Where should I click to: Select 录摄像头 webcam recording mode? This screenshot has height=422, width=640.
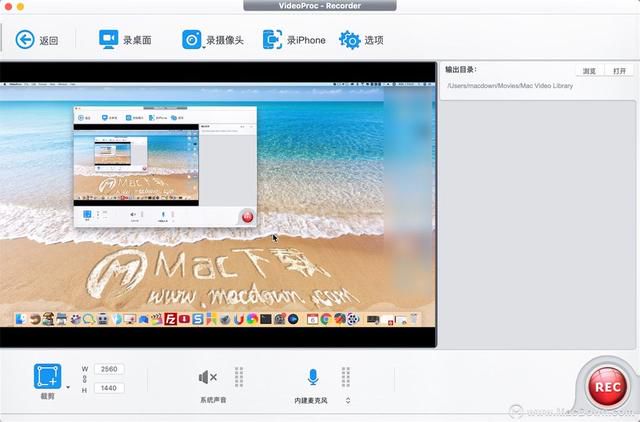(213, 40)
